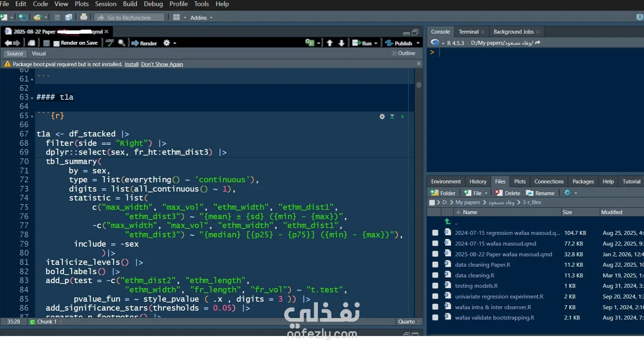Go to parent directory in Files pane
This screenshot has height=341, width=644.
448,222
